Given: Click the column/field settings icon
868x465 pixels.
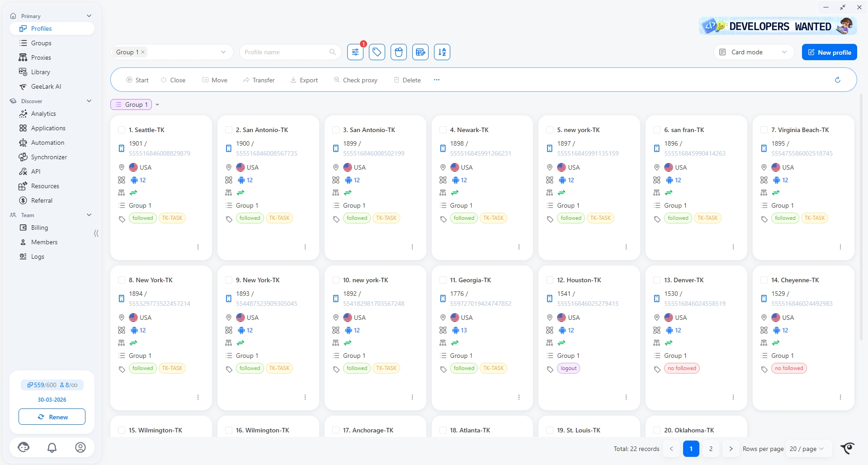Looking at the screenshot, I should tap(420, 52).
